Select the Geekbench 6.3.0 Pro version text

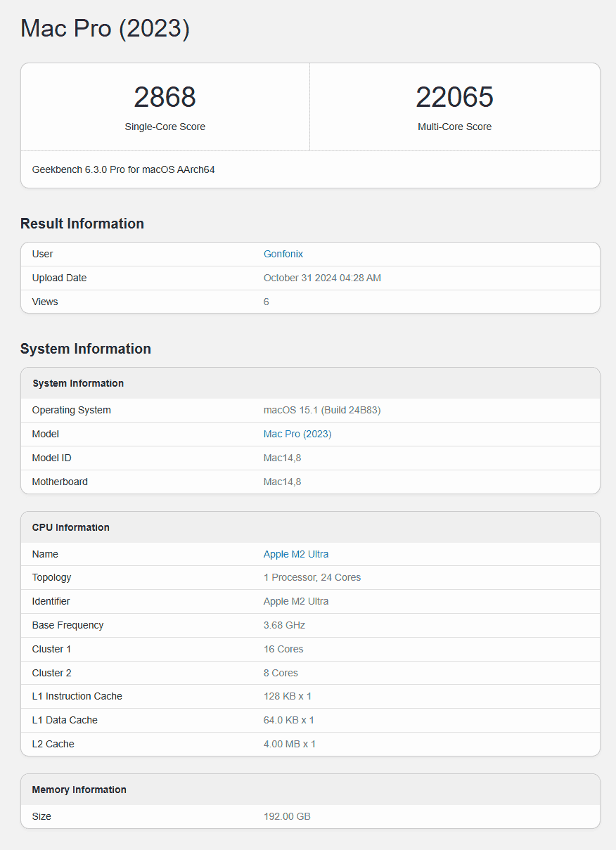pos(123,169)
